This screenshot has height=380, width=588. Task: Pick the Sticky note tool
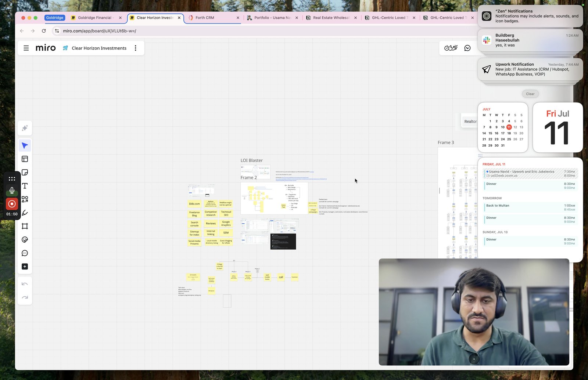click(25, 173)
